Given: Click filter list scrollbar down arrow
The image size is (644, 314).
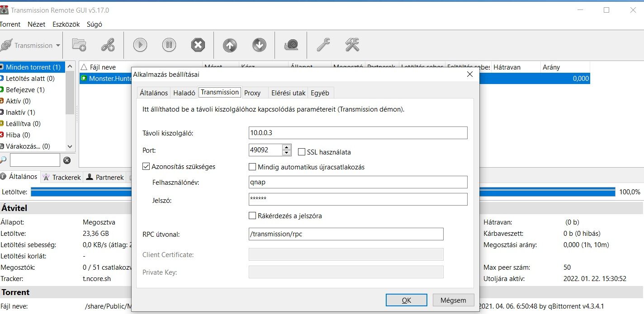Looking at the screenshot, I should point(70,146).
